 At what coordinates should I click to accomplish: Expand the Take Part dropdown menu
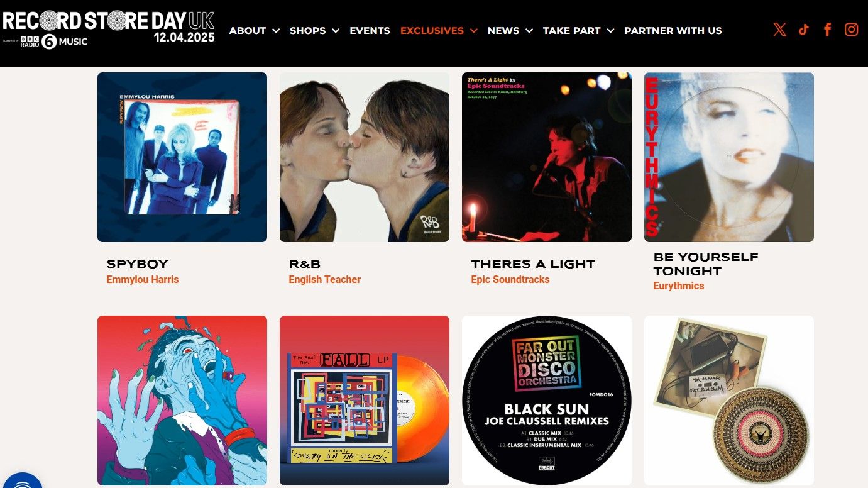coord(578,30)
